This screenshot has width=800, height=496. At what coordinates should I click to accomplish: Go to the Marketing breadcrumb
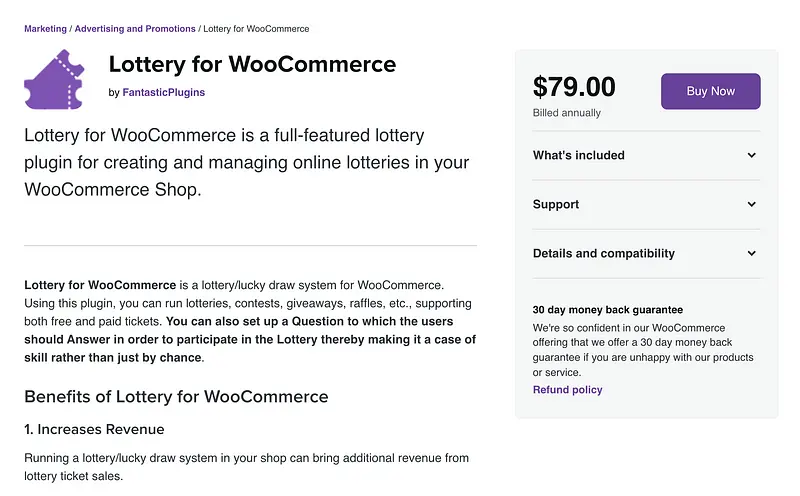pyautogui.click(x=45, y=29)
